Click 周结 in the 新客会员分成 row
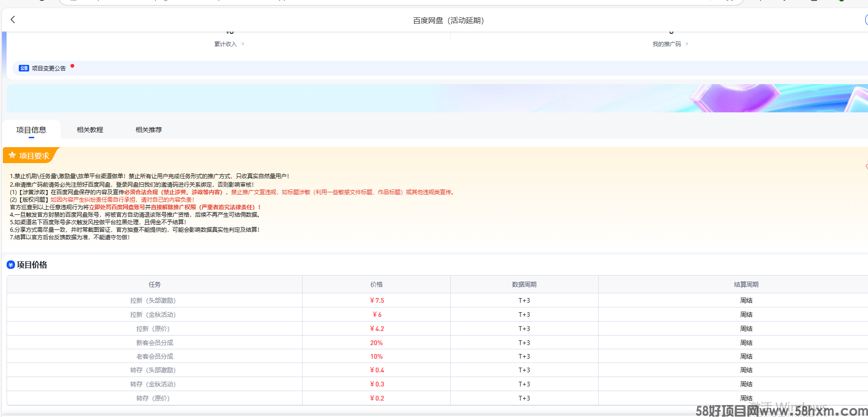 [x=746, y=343]
